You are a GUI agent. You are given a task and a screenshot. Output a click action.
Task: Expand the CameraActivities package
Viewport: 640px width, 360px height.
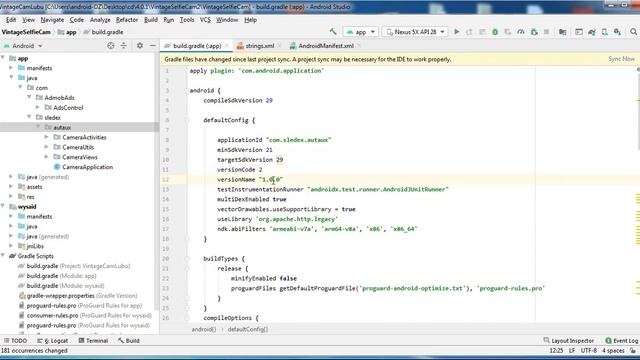point(47,137)
